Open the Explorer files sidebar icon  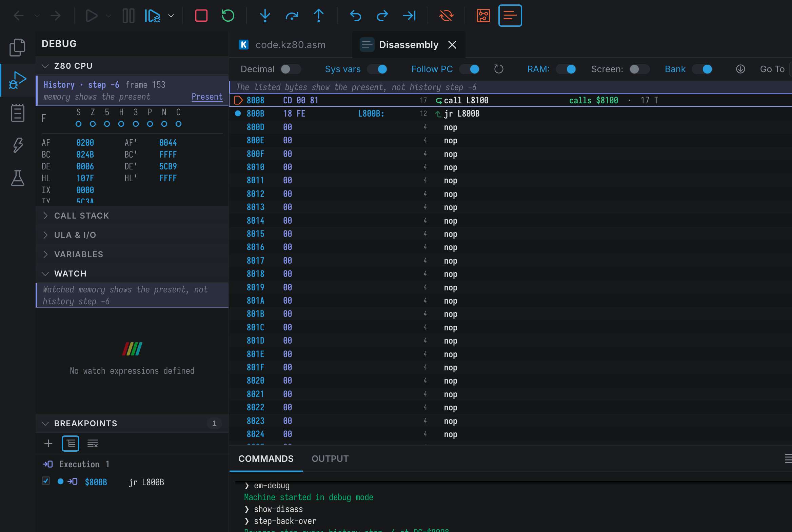coord(17,47)
